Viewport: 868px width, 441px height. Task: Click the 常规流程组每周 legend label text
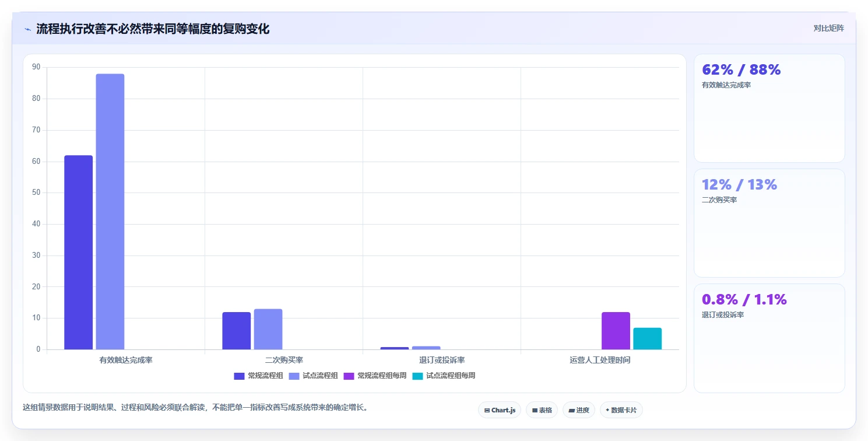[382, 376]
